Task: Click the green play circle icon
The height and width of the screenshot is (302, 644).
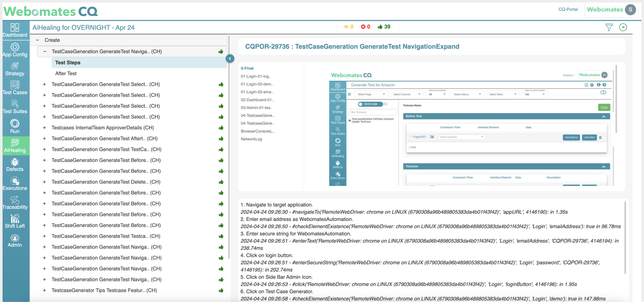Action: tap(623, 27)
